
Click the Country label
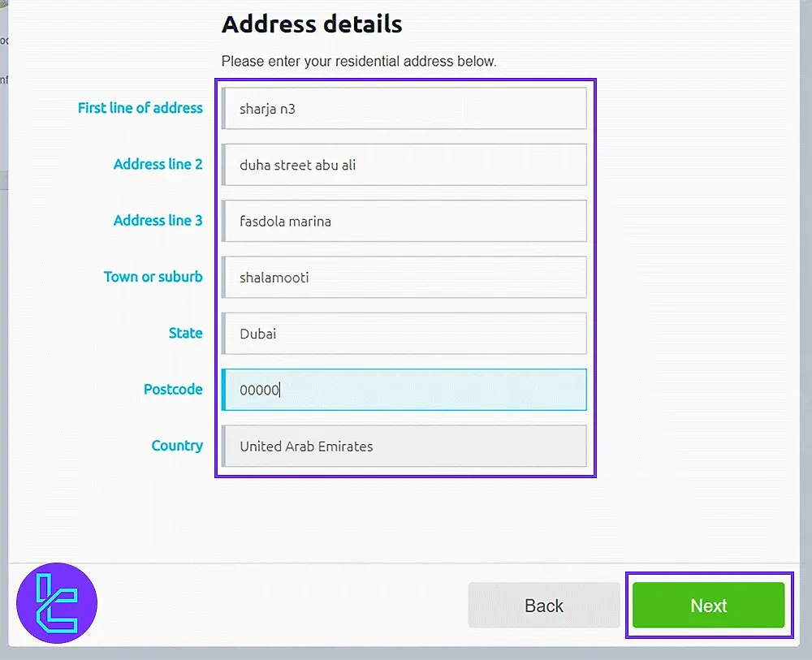click(177, 446)
